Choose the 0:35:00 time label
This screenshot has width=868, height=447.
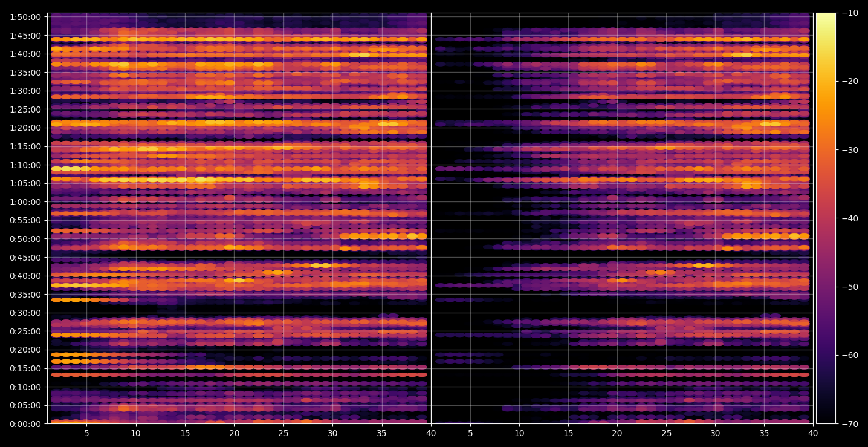pos(25,295)
